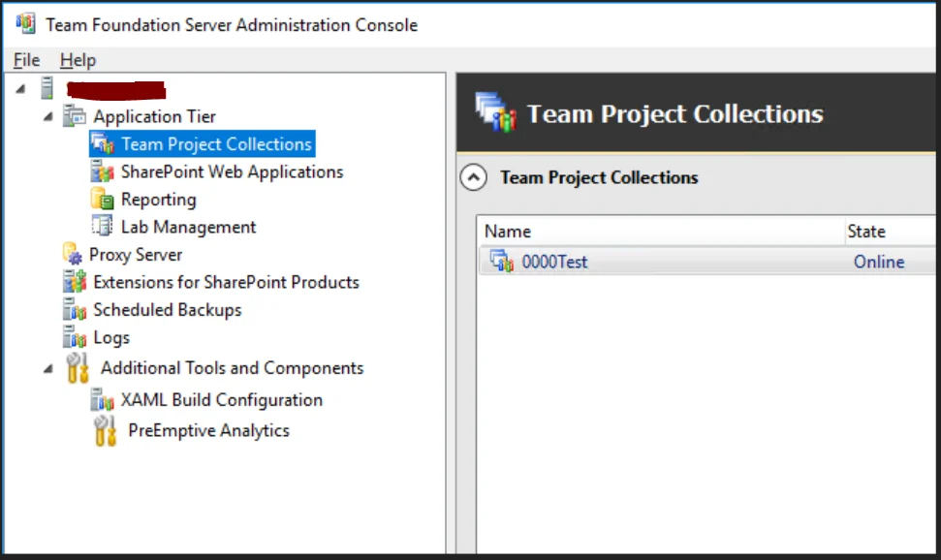The image size is (941, 560).
Task: Click the Team Project Collections tree icon
Action: pyautogui.click(x=103, y=144)
